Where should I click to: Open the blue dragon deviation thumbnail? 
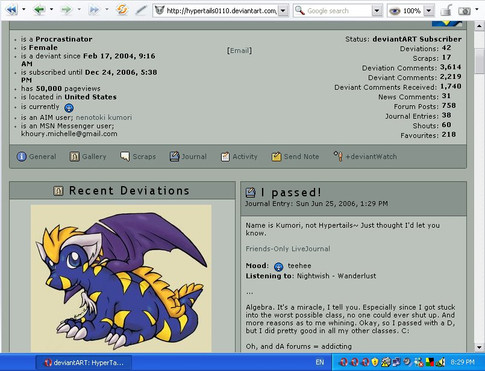tap(121, 278)
